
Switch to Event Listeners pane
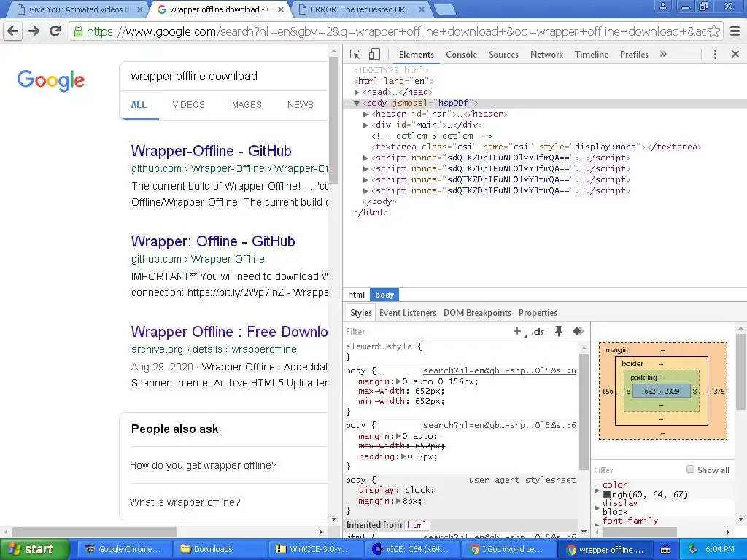pyautogui.click(x=407, y=313)
